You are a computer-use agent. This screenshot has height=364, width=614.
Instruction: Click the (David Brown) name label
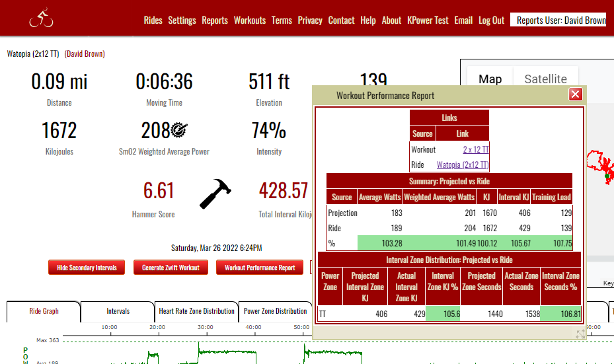coord(85,54)
